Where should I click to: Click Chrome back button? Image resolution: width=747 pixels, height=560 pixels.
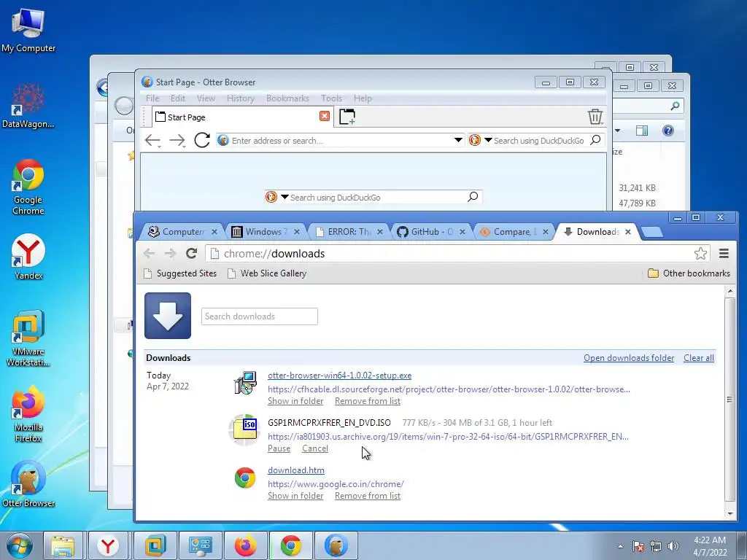tap(149, 253)
